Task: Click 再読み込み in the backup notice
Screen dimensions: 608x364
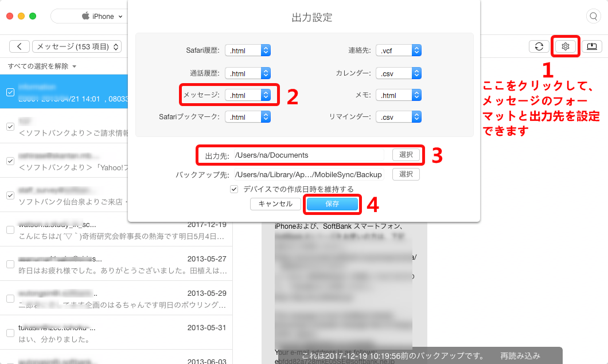Action: click(x=520, y=356)
